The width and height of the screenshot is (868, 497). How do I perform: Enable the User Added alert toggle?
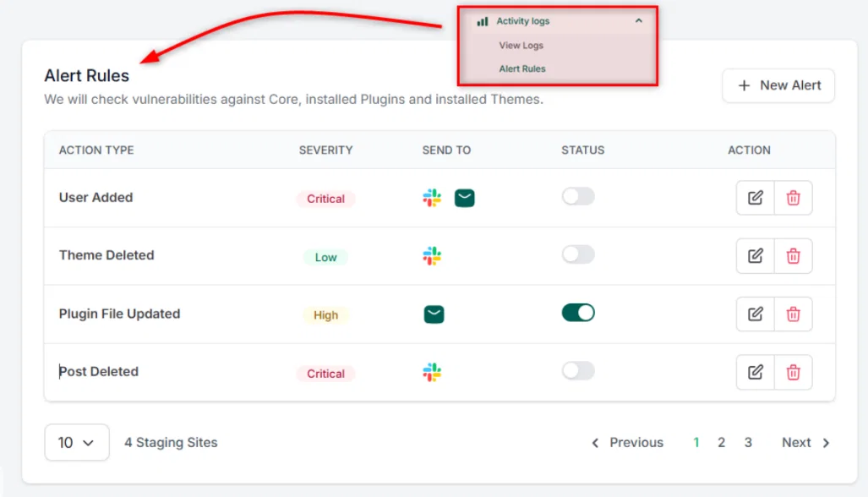(x=578, y=196)
